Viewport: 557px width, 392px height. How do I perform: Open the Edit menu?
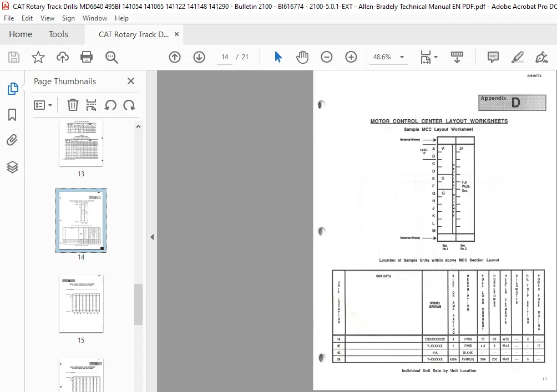pos(27,18)
